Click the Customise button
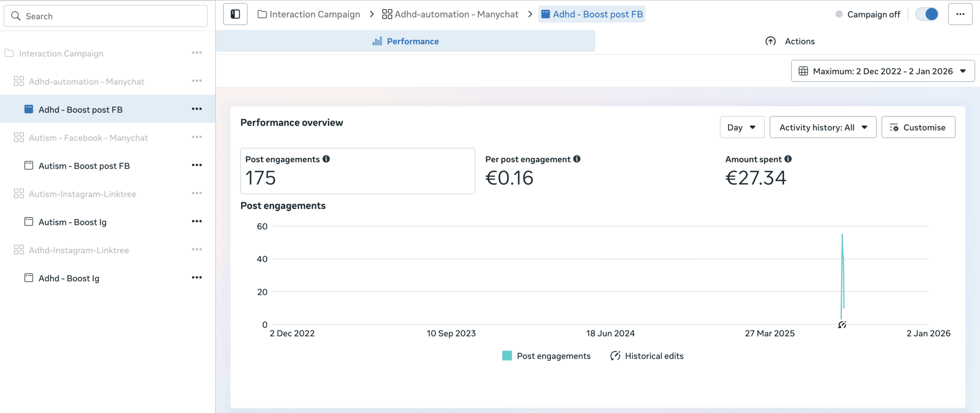This screenshot has height=413, width=980. click(x=918, y=127)
